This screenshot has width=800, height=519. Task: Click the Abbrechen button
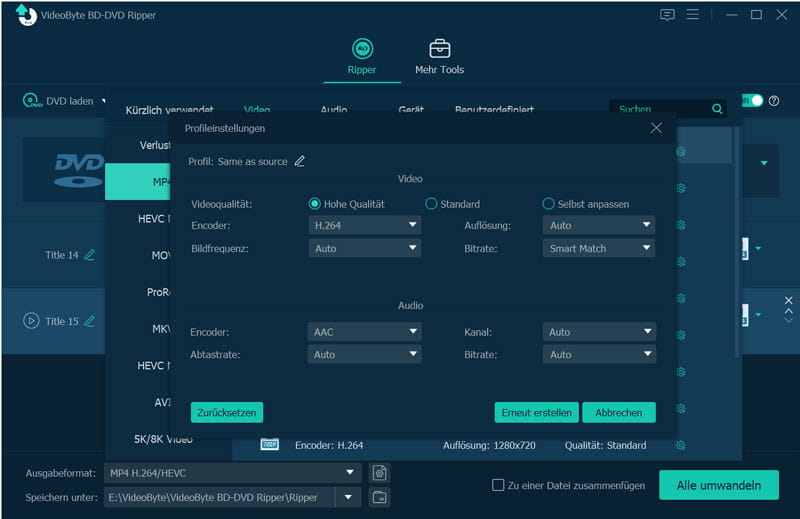point(619,412)
